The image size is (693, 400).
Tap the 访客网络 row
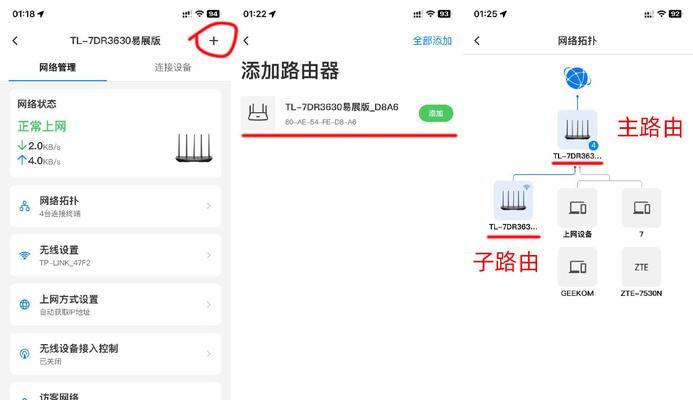coord(115,392)
